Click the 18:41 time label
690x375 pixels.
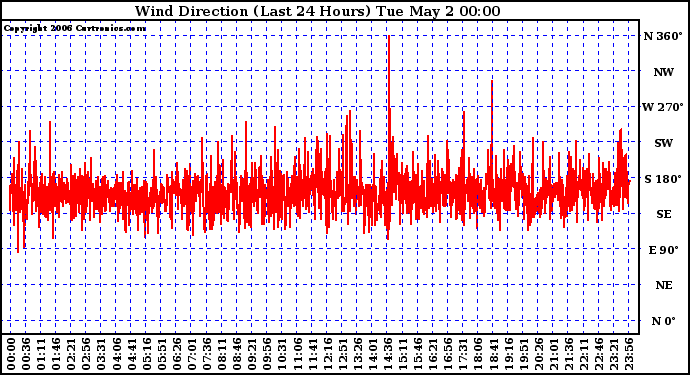(x=493, y=354)
